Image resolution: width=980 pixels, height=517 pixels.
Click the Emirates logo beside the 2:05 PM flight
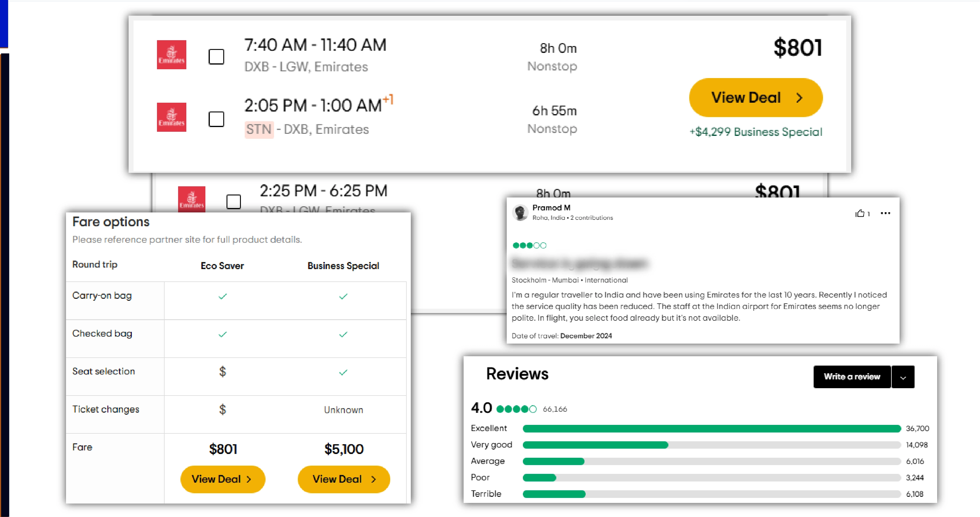[x=172, y=117]
